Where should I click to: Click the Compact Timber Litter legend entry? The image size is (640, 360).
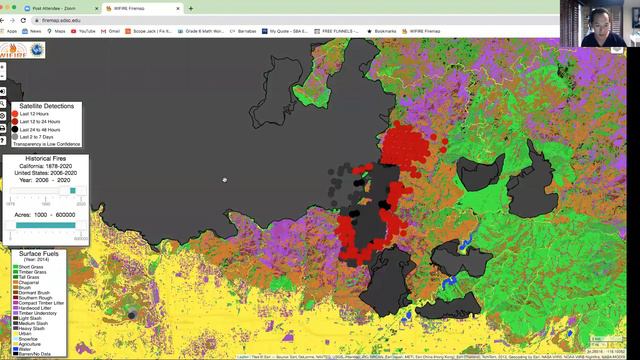(x=38, y=303)
